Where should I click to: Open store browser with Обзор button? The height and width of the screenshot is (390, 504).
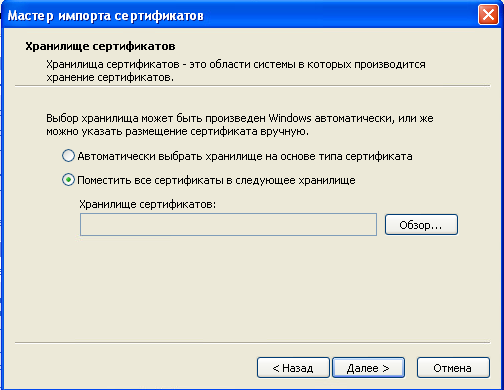point(421,225)
